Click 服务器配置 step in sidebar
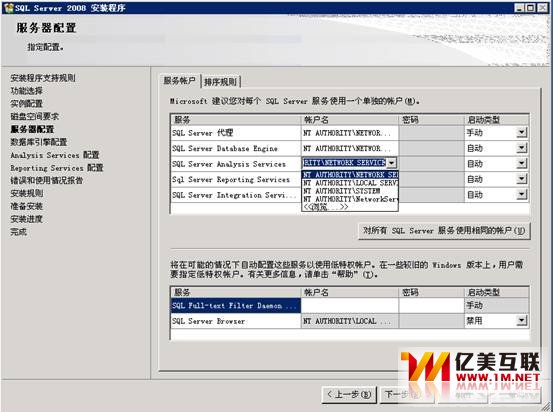Screen dimensions: 553x412 (32, 129)
